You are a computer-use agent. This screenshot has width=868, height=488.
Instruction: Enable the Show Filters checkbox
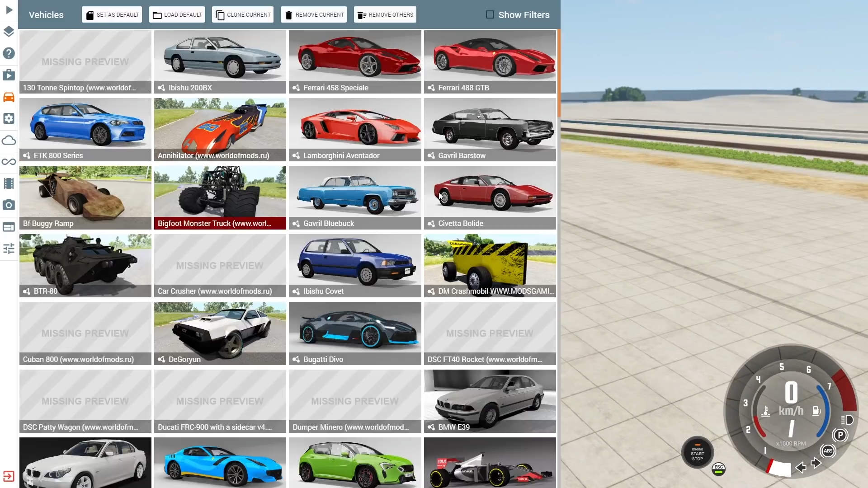tap(490, 14)
